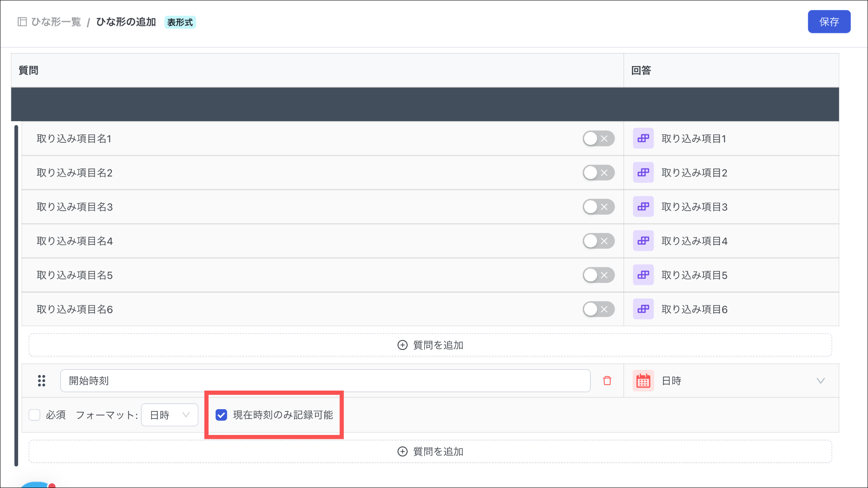Image resolution: width=868 pixels, height=488 pixels.
Task: Uncheck 現在時刻のみ記録可能 checkbox
Action: pyautogui.click(x=221, y=415)
